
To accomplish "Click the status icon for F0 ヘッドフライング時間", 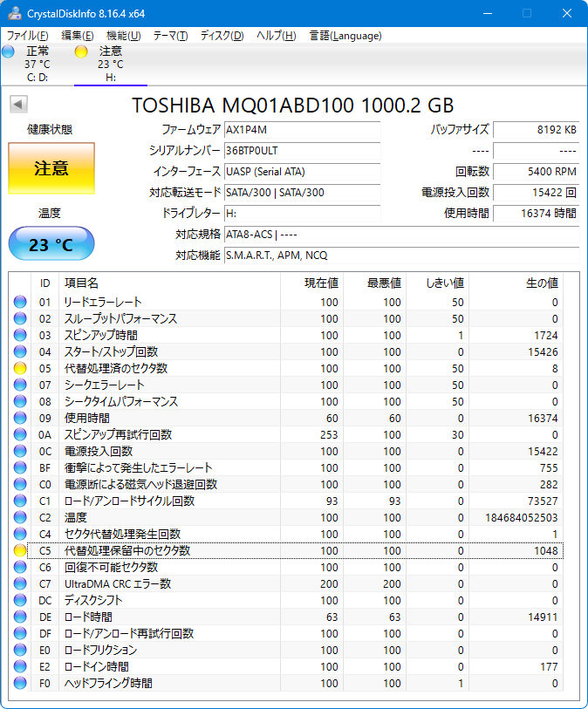I will [x=20, y=683].
